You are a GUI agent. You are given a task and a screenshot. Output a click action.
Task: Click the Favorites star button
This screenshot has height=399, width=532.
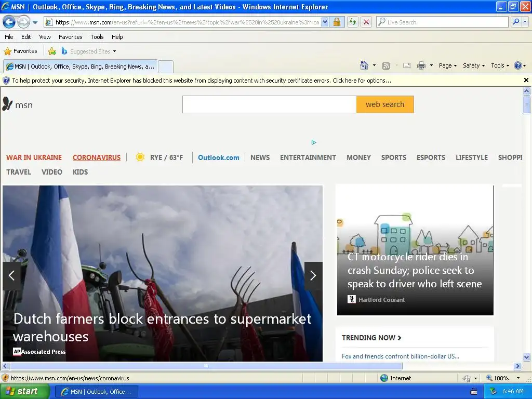(20, 51)
